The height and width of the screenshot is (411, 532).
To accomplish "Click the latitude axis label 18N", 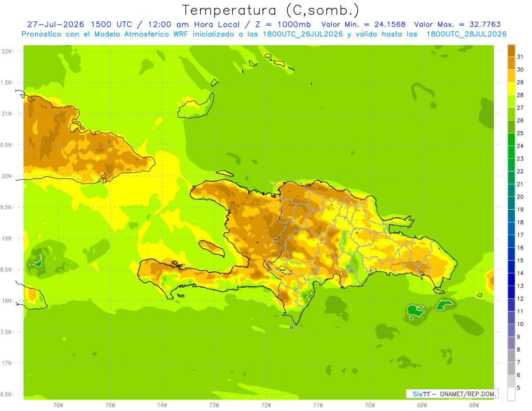I will coord(7,301).
